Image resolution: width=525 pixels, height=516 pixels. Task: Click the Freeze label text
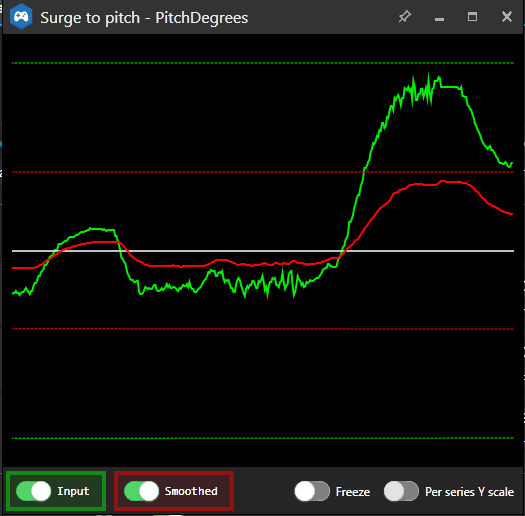(x=353, y=492)
